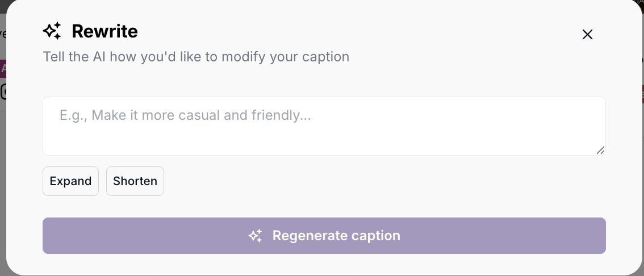Click the textarea resize grip handle
The height and width of the screenshot is (276, 644).
(600, 150)
